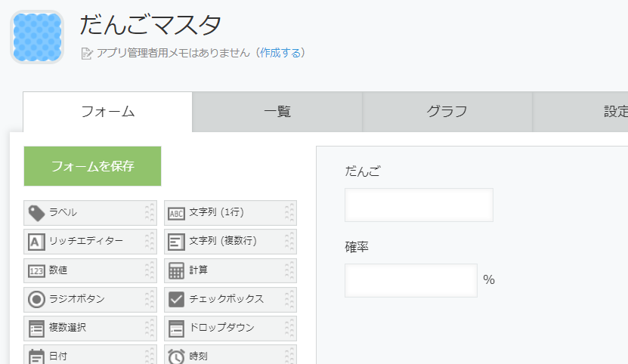The image size is (628, 364).
Task: Select the ドロップダウン icon
Action: pos(176,329)
